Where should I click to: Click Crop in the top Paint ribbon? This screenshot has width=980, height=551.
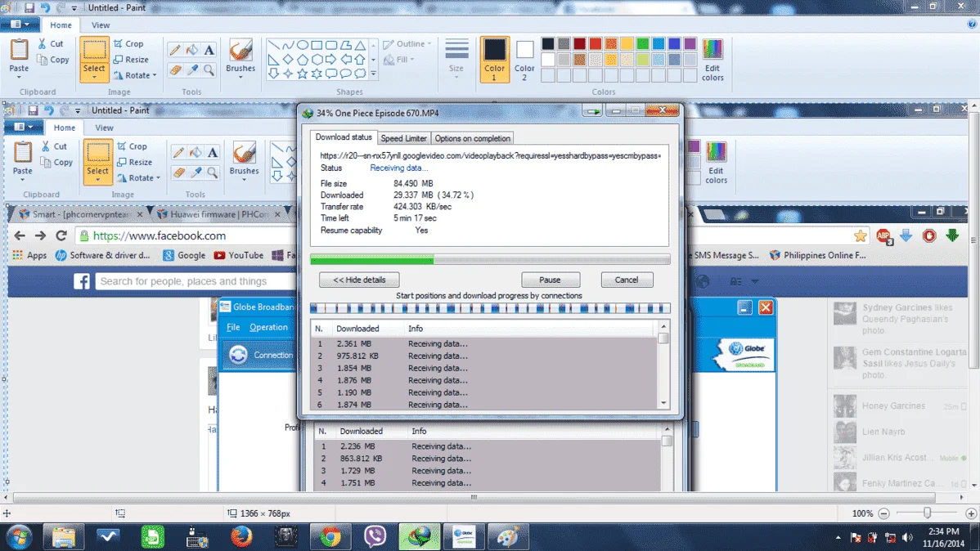coord(128,43)
